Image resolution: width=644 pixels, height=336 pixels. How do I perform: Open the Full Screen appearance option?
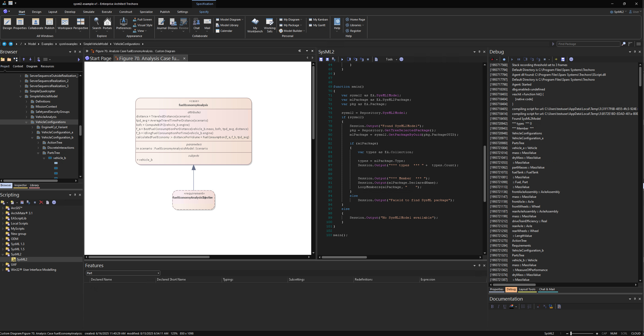(143, 19)
